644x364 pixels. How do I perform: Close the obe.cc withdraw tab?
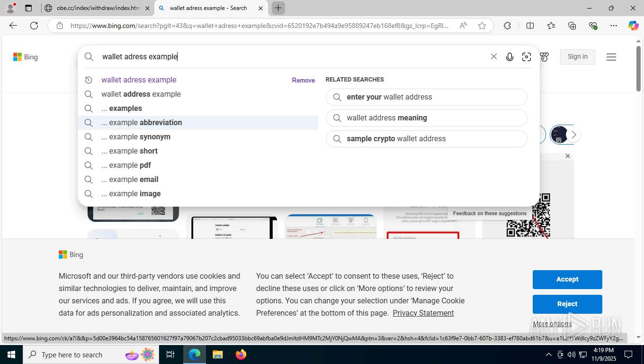(147, 9)
